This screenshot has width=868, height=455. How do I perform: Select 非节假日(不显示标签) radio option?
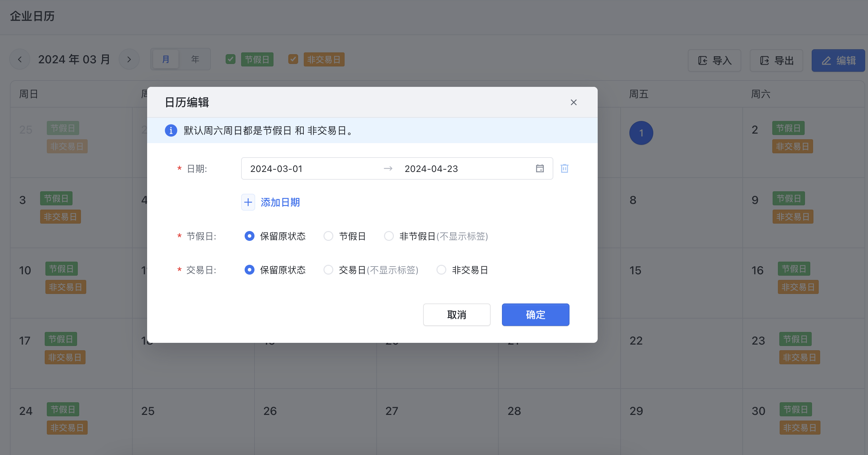pos(389,236)
